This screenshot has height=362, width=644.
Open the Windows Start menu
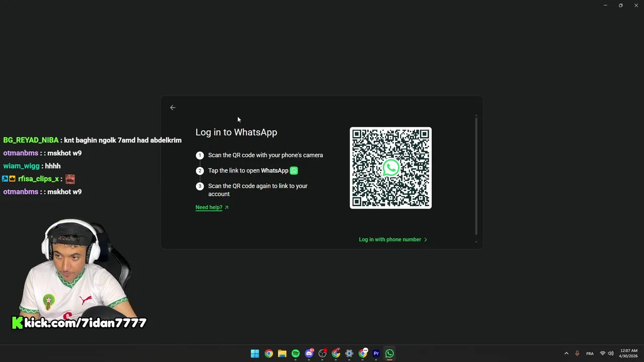click(x=255, y=353)
